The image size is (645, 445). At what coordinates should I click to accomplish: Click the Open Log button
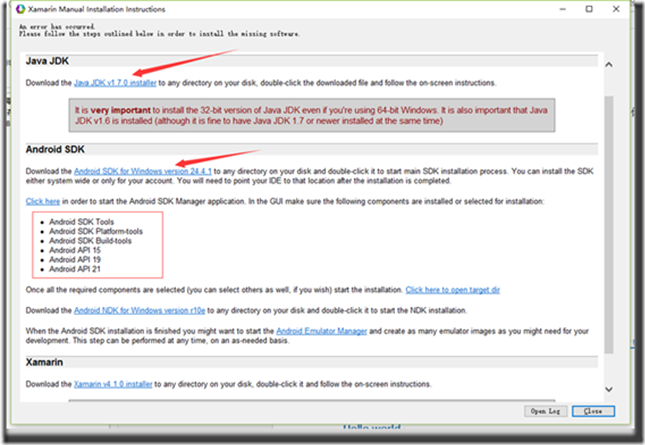545,411
